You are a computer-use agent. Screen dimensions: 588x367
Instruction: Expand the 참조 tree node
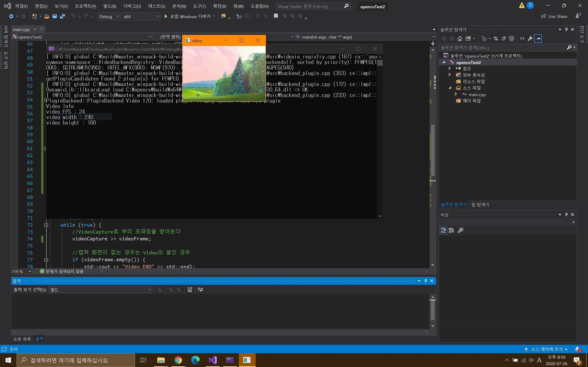(x=450, y=68)
